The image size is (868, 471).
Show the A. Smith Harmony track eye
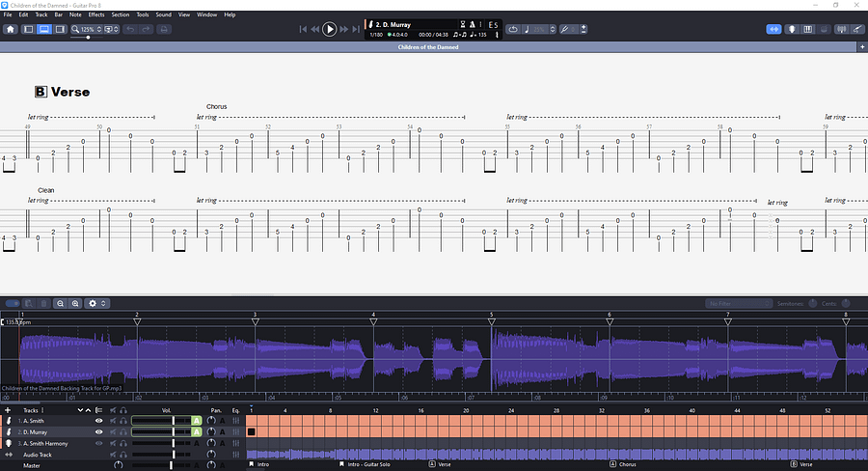(x=98, y=443)
